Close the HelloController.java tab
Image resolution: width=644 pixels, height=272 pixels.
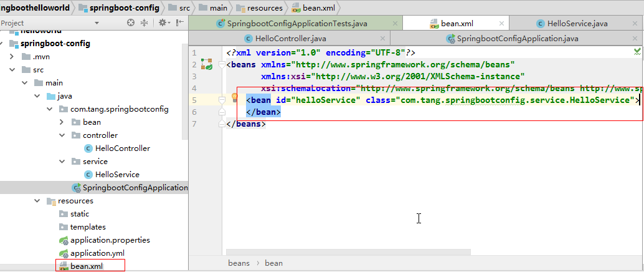(x=383, y=39)
